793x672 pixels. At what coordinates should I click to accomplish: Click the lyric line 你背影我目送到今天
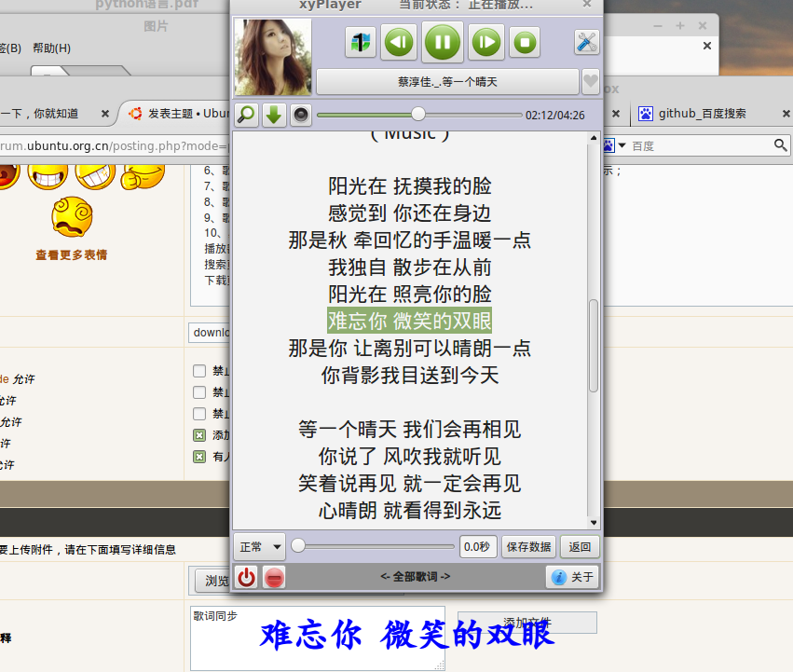[410, 376]
